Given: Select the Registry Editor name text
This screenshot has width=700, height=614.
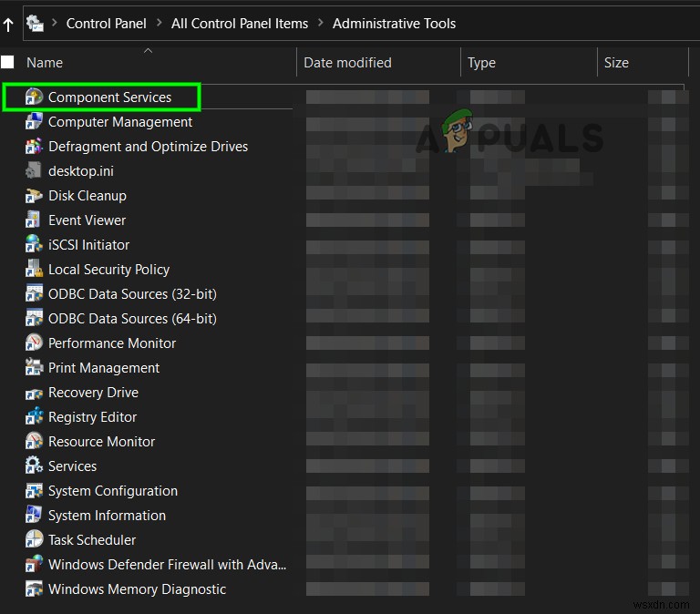Looking at the screenshot, I should 92,417.
